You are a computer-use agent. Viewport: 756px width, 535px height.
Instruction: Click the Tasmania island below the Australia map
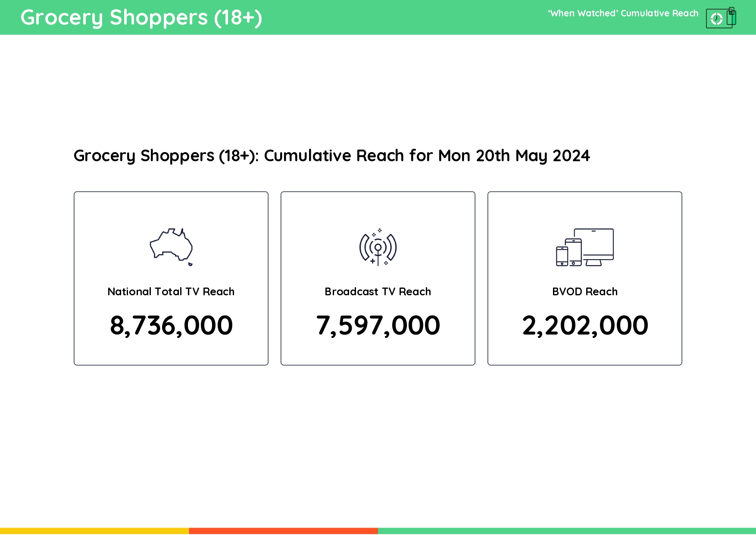tap(190, 264)
